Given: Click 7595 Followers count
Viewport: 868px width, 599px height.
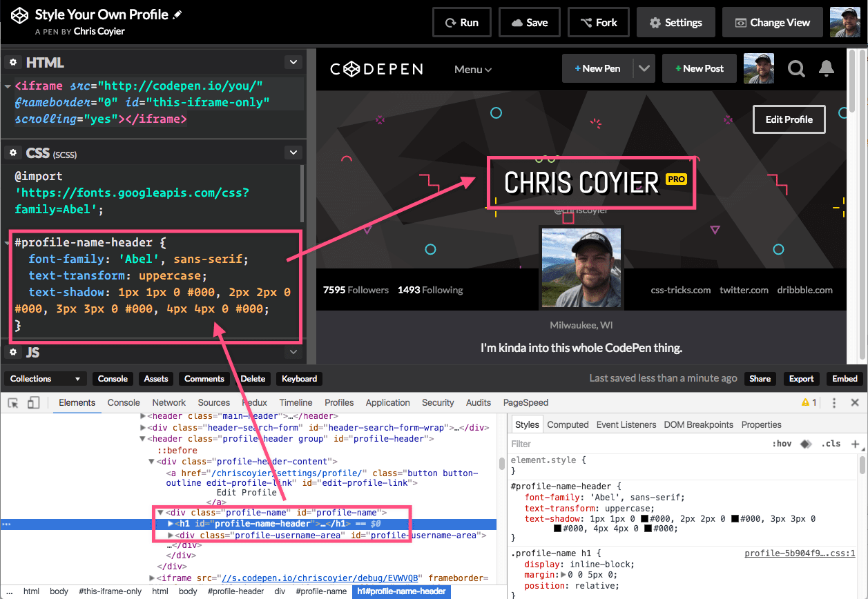Looking at the screenshot, I should pos(356,290).
